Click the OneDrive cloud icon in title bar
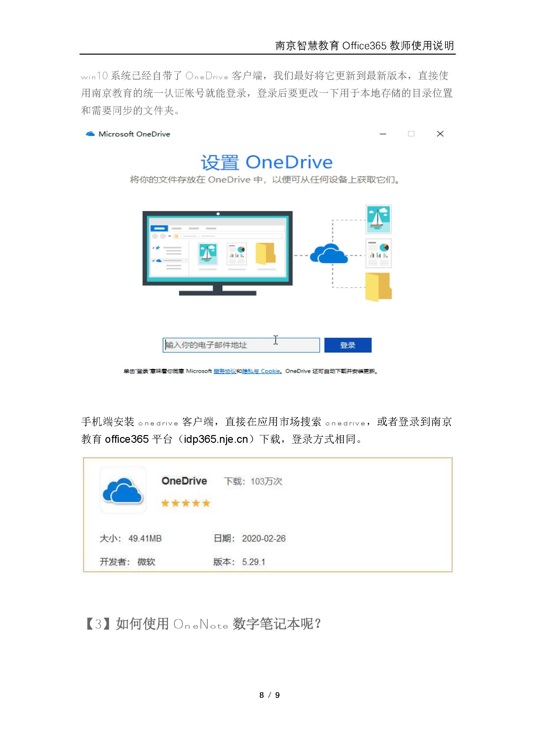The height and width of the screenshot is (756, 535). point(90,134)
